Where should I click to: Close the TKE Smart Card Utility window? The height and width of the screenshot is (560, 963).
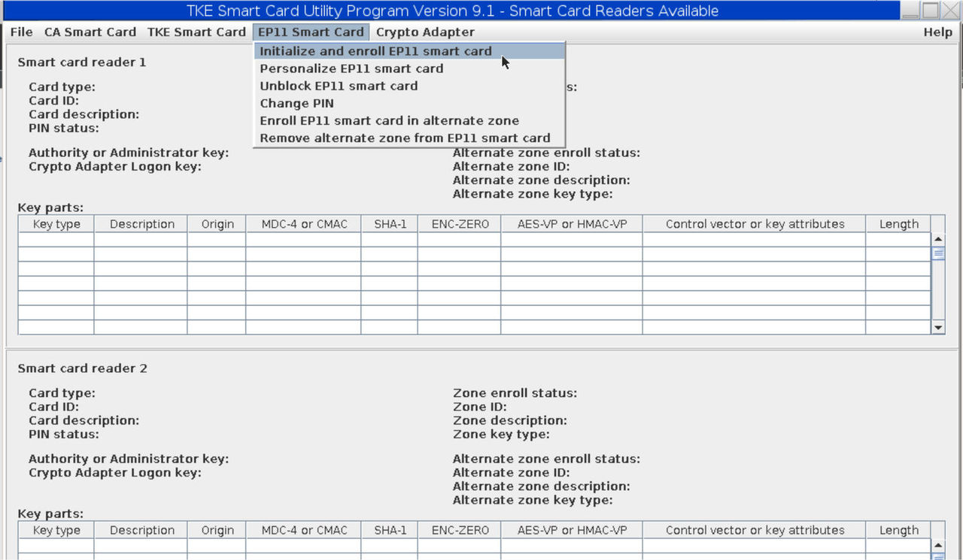click(x=951, y=11)
